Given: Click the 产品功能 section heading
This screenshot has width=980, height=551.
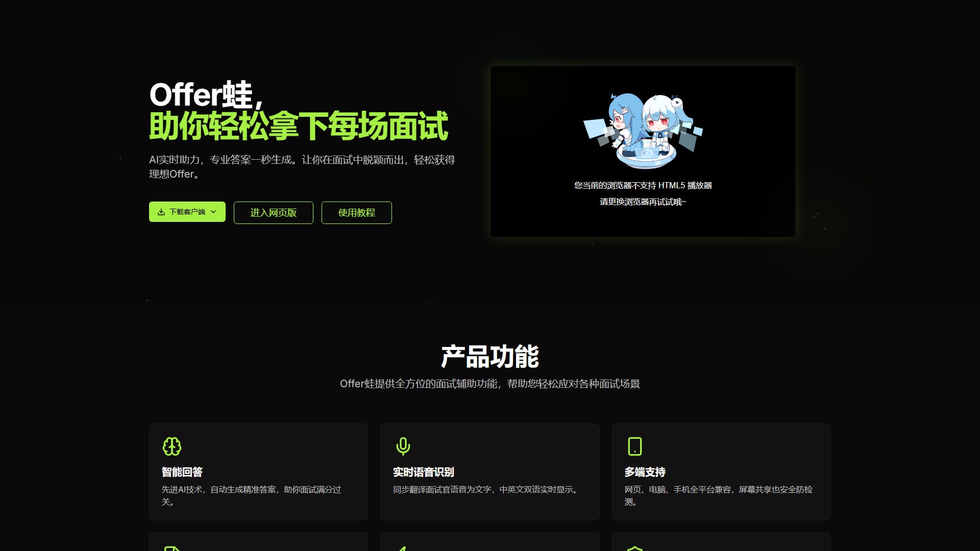Looking at the screenshot, I should [x=489, y=356].
